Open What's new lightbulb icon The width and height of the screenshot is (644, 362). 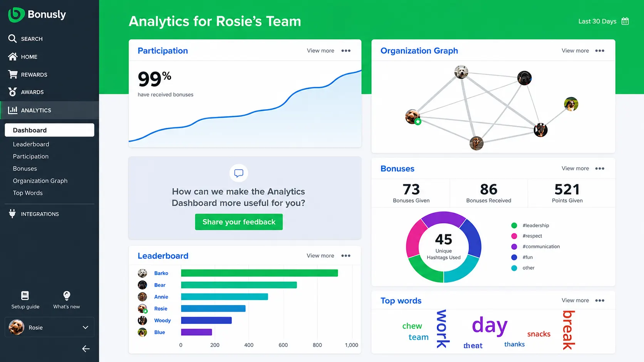[67, 295]
